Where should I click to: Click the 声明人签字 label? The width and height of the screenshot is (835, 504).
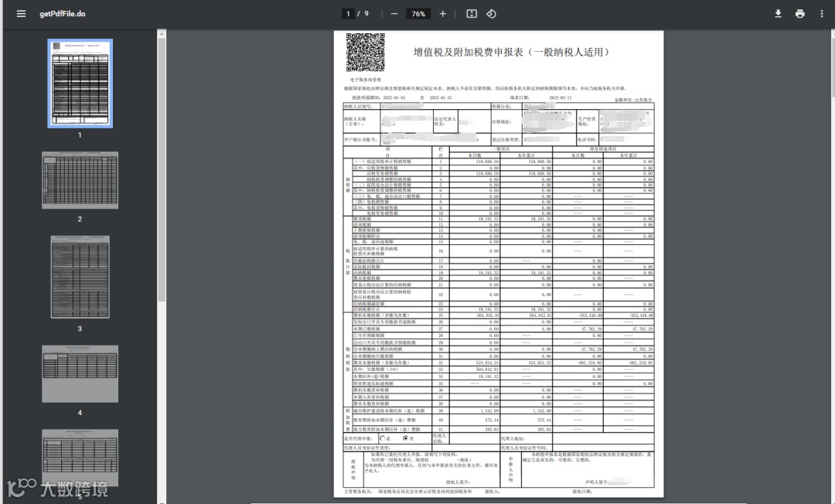(x=596, y=482)
